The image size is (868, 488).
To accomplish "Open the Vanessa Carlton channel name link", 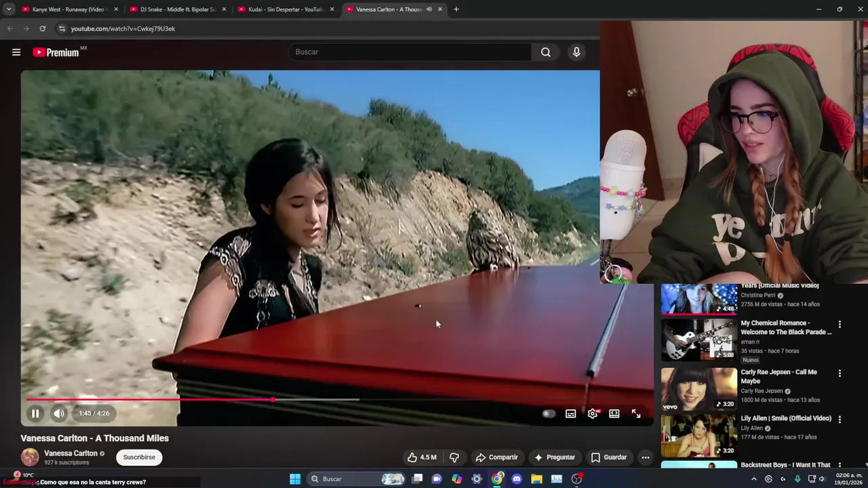I will [x=71, y=453].
